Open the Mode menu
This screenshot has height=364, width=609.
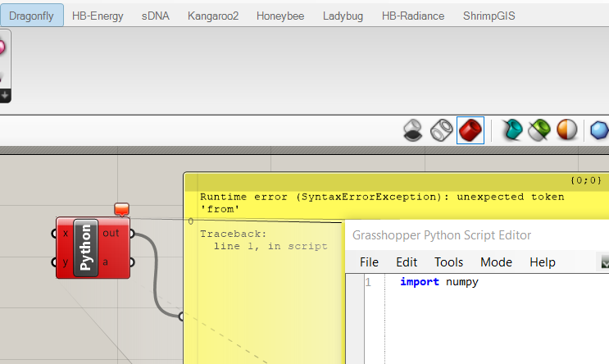(496, 262)
